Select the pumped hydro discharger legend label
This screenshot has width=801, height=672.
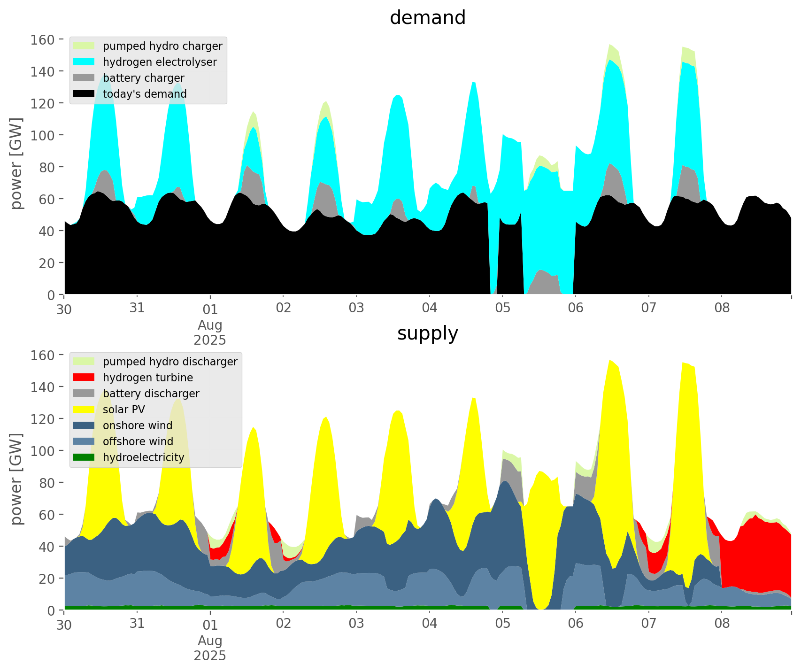(x=170, y=362)
